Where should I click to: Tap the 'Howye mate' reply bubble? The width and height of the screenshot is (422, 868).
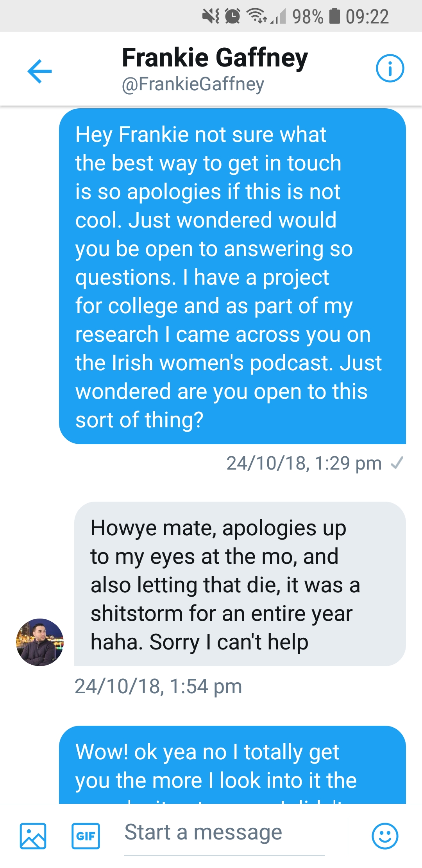click(x=240, y=584)
